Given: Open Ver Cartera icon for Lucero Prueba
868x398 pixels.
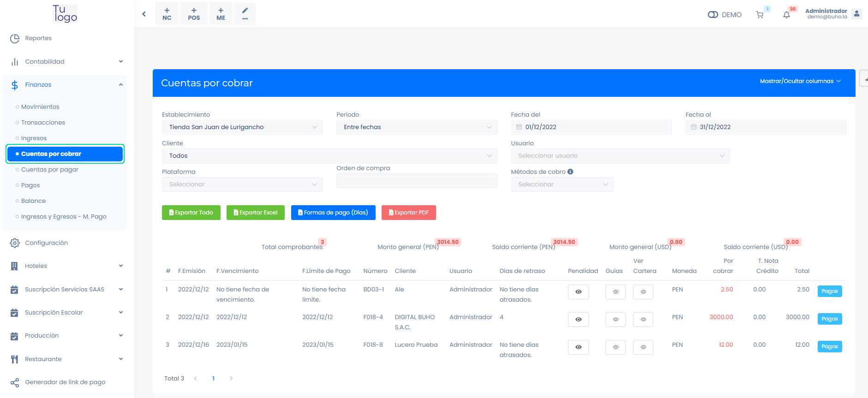Looking at the screenshot, I should [643, 347].
